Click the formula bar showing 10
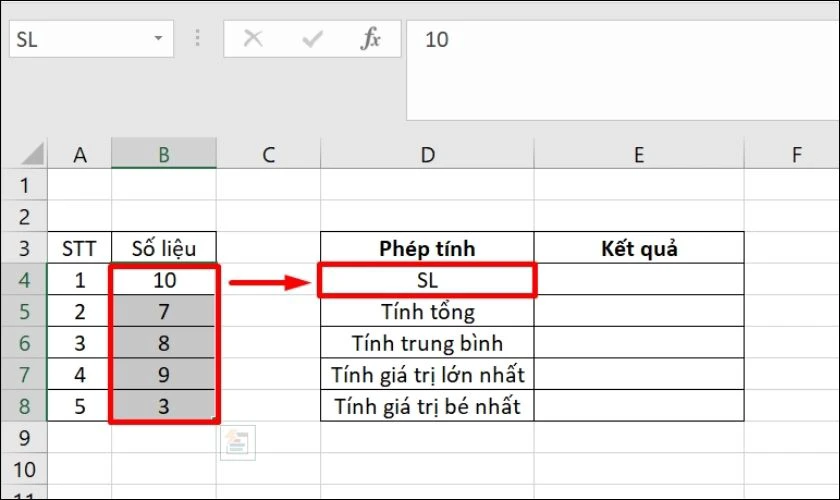Viewport: 840px width, 500px height. coord(623,70)
